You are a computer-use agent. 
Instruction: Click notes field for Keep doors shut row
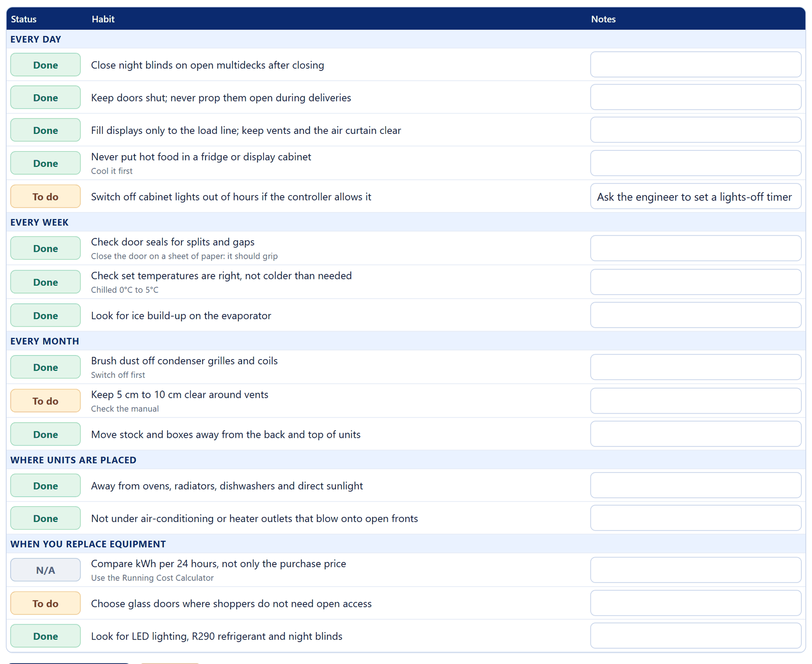click(x=696, y=97)
